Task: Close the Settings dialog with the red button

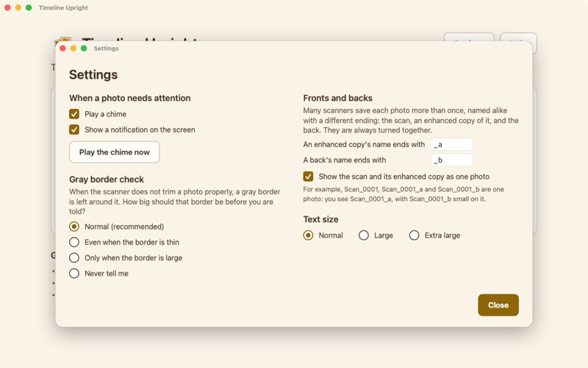Action: [63, 49]
